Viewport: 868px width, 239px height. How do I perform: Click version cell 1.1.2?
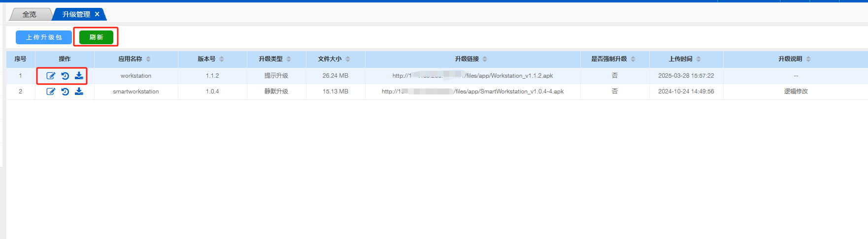pyautogui.click(x=212, y=76)
